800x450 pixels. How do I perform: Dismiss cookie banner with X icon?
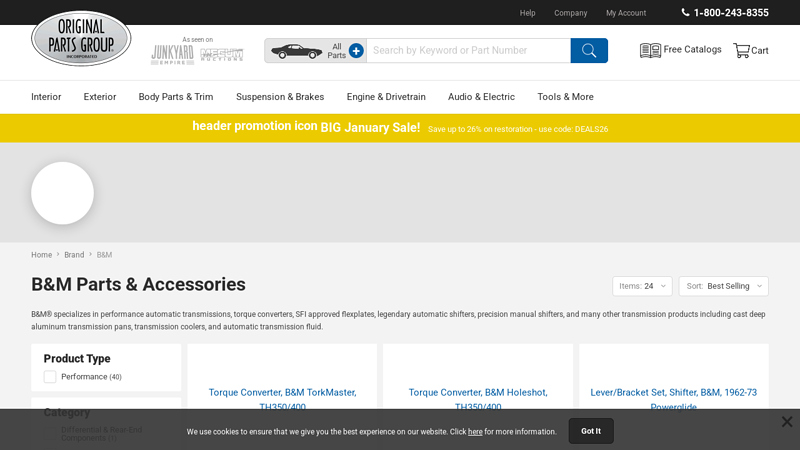click(787, 421)
